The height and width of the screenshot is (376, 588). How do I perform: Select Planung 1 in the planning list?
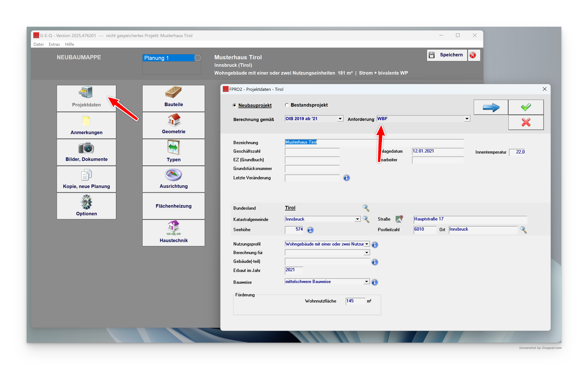pyautogui.click(x=168, y=58)
